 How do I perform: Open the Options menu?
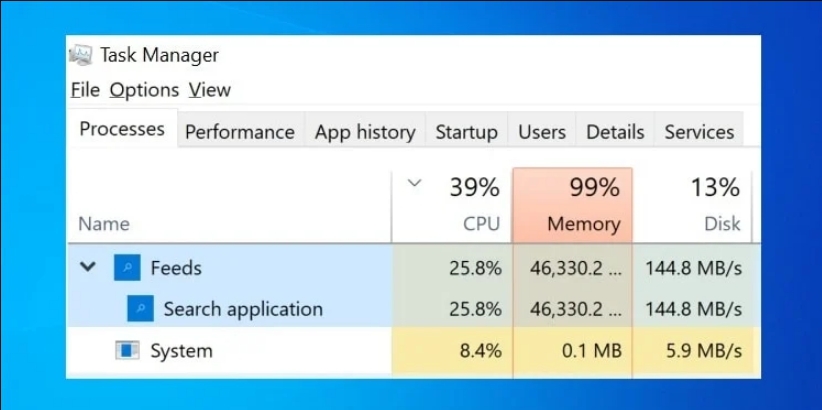[x=144, y=90]
